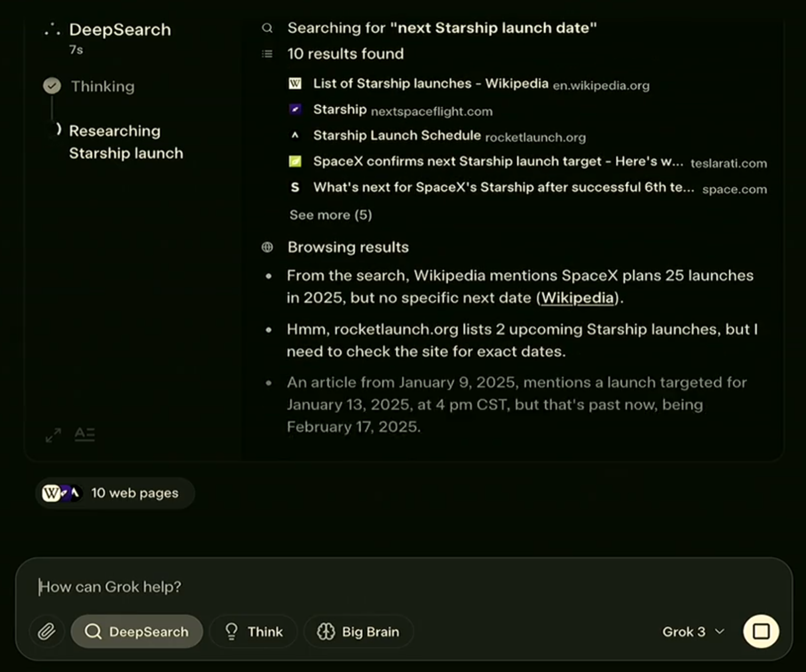806x672 pixels.
Task: Toggle the Big Brain mode button
Action: [358, 631]
